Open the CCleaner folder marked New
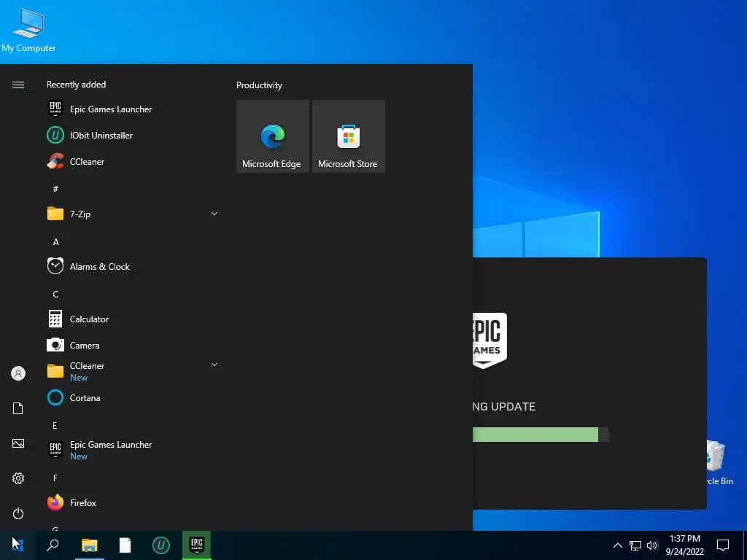This screenshot has width=747, height=560. coord(133,371)
